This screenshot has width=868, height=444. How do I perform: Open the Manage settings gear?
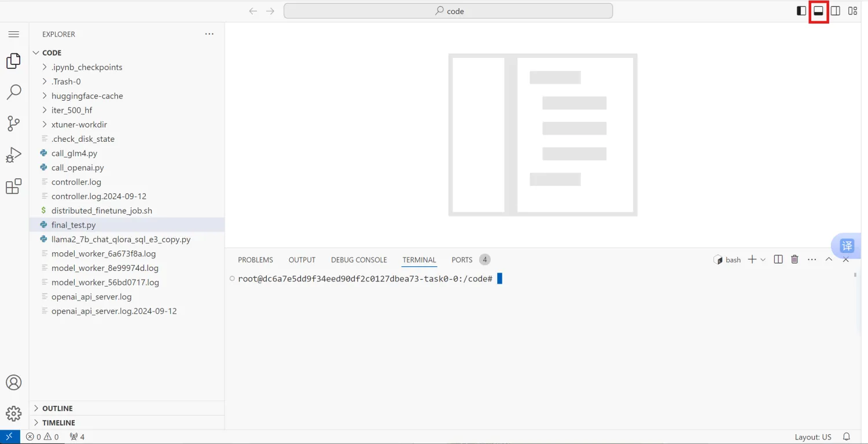(x=13, y=413)
